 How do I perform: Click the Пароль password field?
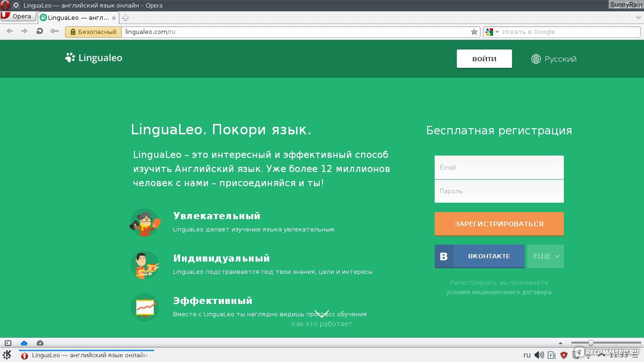click(x=499, y=191)
